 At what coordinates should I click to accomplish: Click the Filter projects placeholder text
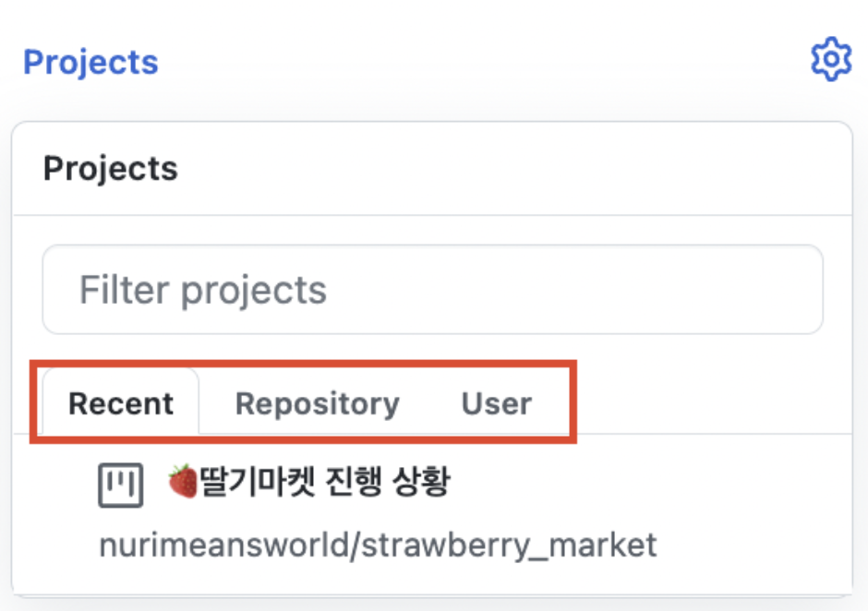(x=203, y=290)
